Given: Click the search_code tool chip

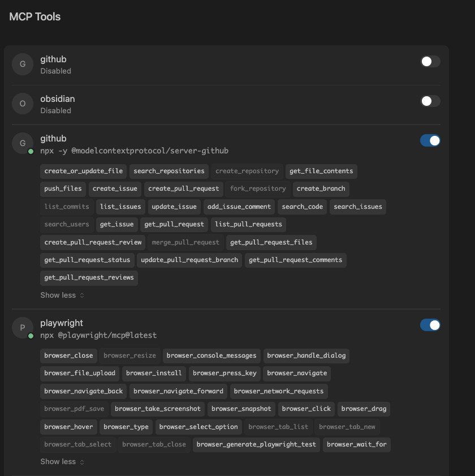Looking at the screenshot, I should tap(302, 207).
